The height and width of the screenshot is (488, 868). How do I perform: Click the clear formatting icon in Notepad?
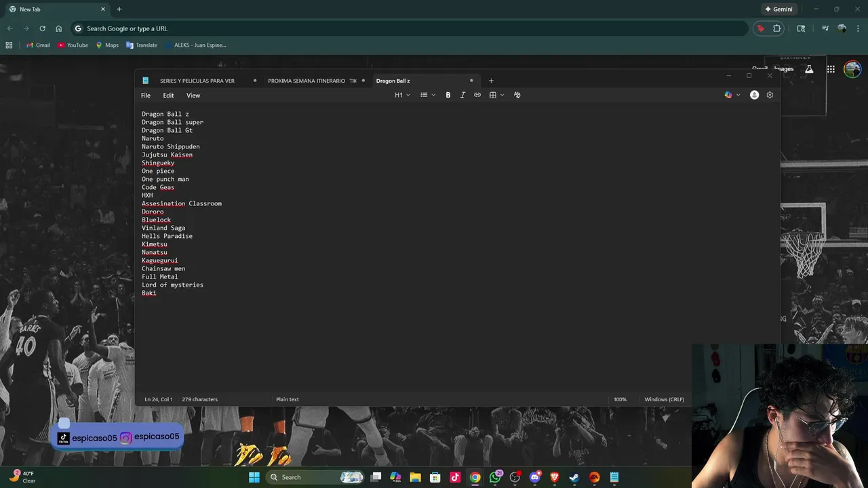coord(517,95)
